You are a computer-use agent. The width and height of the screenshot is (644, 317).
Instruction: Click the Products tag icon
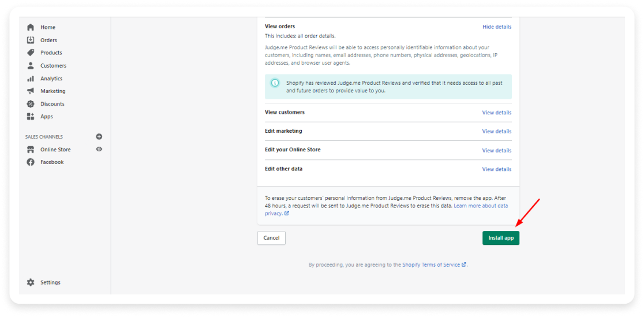31,53
